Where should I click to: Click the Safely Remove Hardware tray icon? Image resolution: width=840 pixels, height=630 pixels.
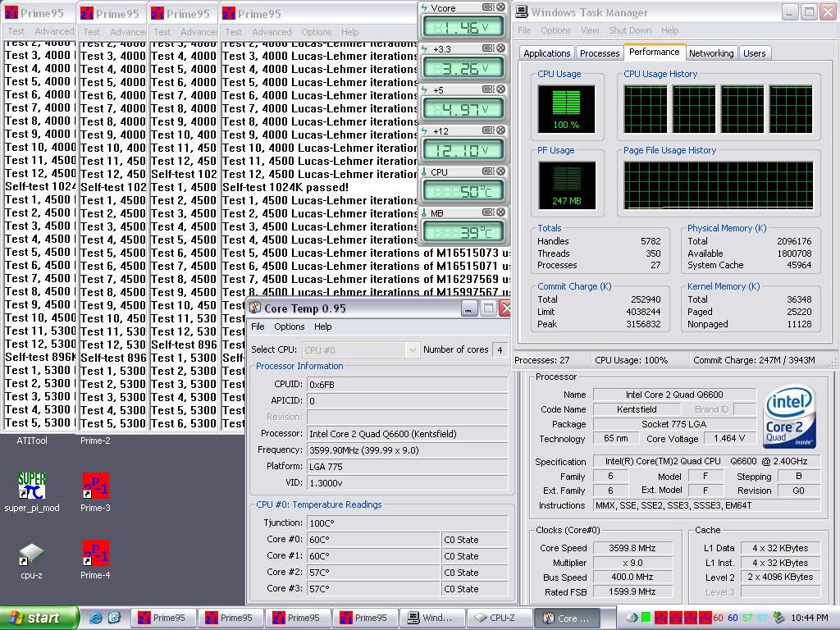(779, 618)
